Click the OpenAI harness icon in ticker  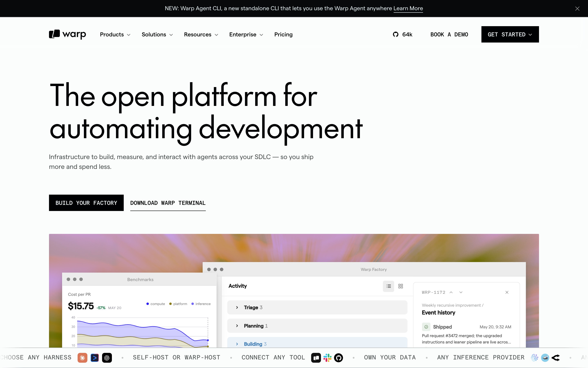point(107,358)
